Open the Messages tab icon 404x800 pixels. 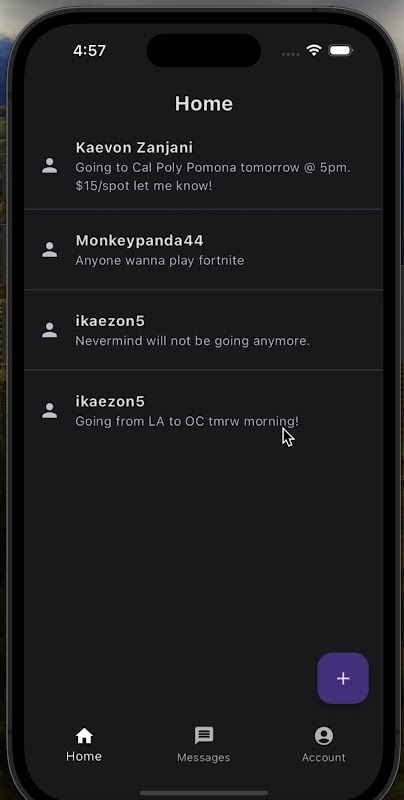click(204, 736)
